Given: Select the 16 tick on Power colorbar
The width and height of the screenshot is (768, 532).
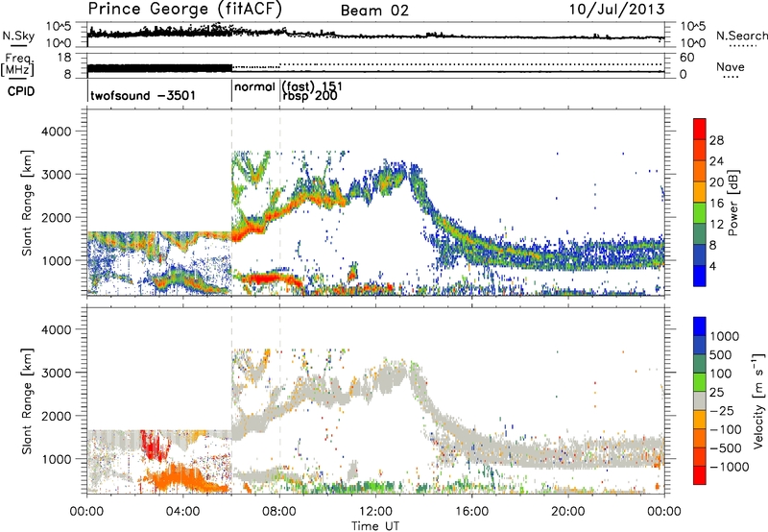Looking at the screenshot, I should (x=716, y=203).
